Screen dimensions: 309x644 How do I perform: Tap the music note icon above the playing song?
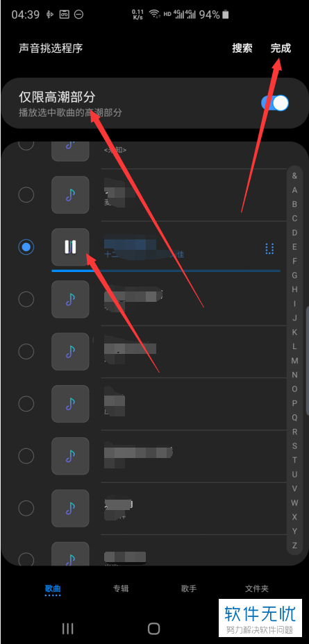[x=70, y=195]
